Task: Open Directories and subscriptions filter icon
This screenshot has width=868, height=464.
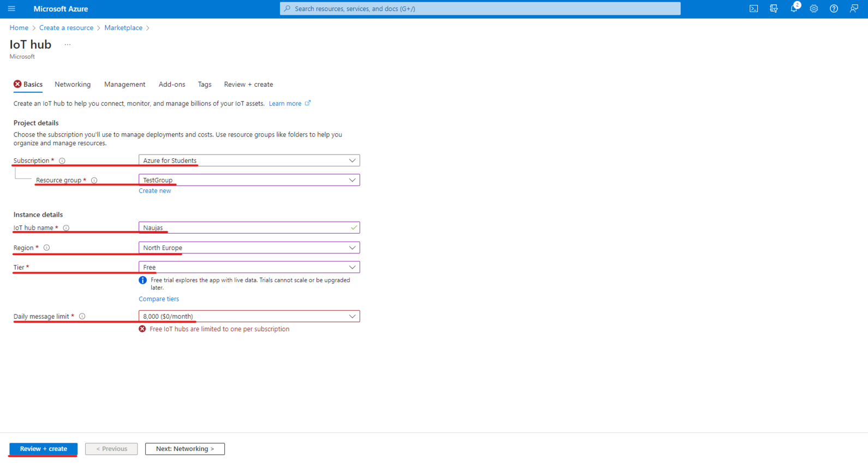Action: coord(774,9)
